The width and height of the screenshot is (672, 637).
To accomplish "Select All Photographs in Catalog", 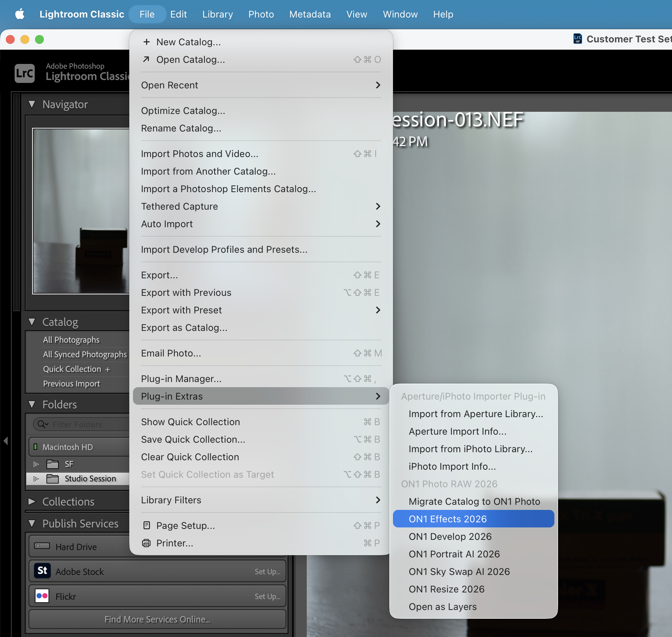I will (71, 340).
